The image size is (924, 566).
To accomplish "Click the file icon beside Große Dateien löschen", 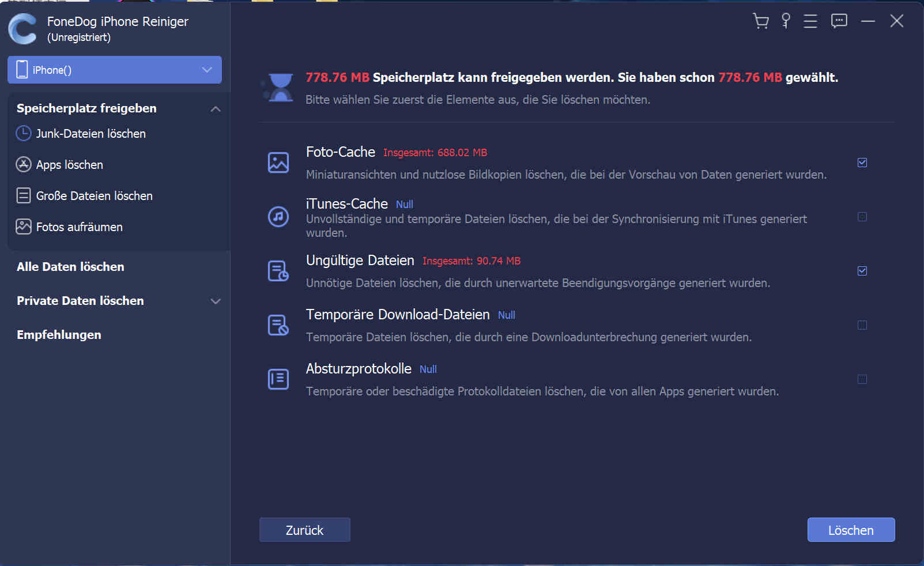I will click(23, 196).
